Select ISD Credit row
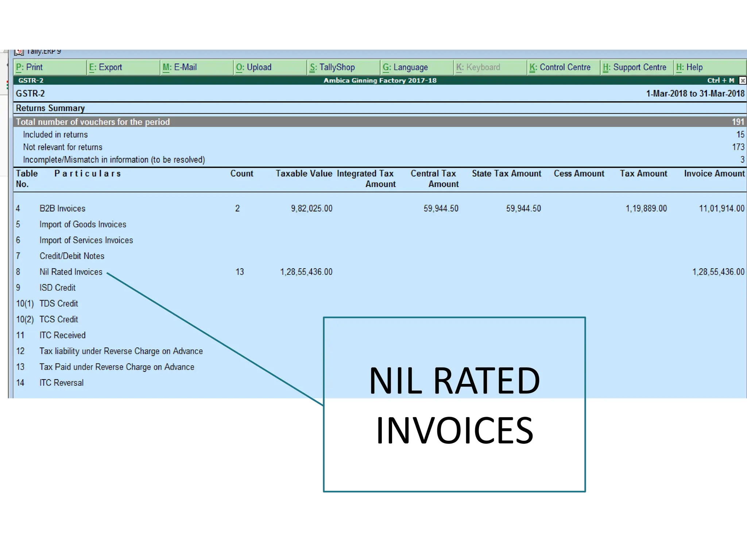Viewport: 747px width, 560px height. click(x=380, y=288)
